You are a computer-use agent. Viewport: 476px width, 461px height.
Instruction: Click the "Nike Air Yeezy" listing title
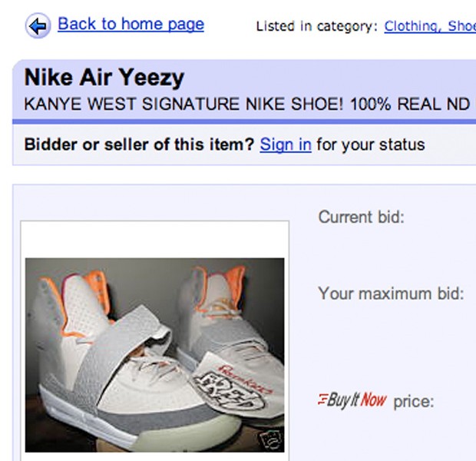(104, 78)
